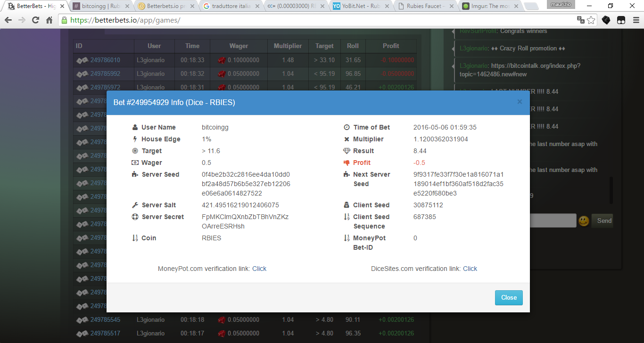The height and width of the screenshot is (343, 644).
Task: Open the MoneyPot.com verification Click link
Action: (x=259, y=269)
